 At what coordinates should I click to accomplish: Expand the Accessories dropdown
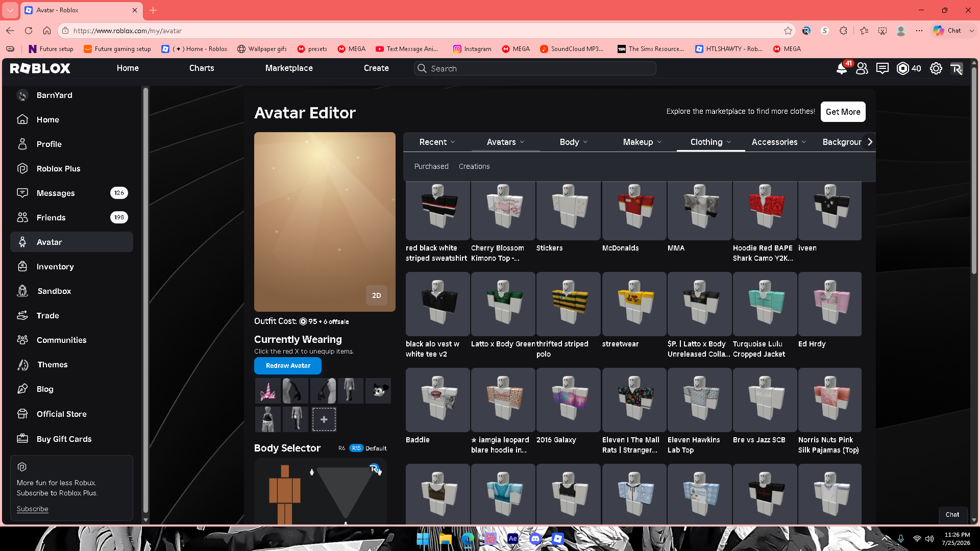[779, 142]
